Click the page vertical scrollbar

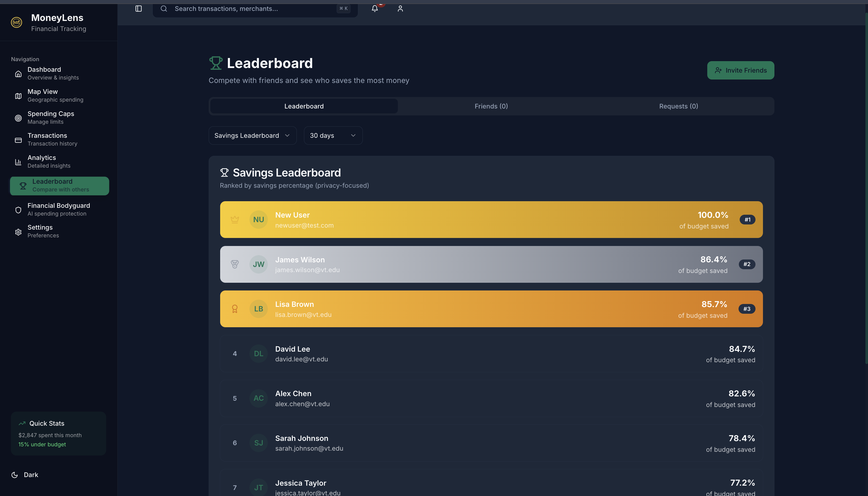[x=866, y=187]
